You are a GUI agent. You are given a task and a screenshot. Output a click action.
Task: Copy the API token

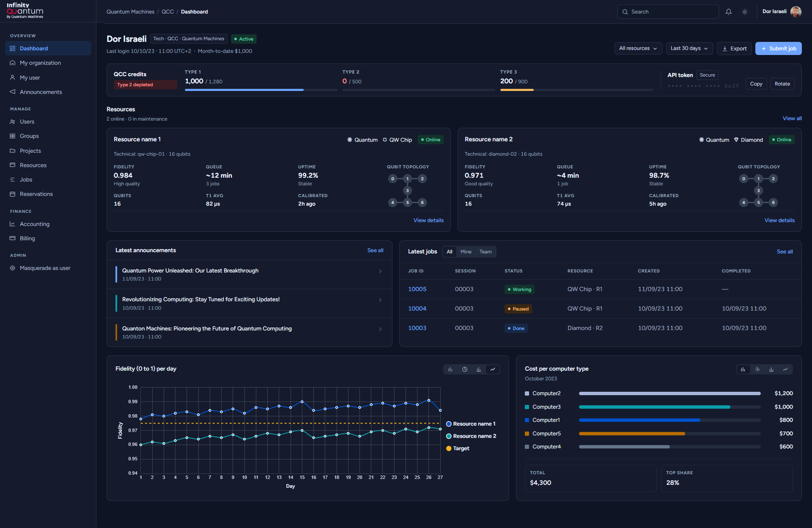pos(756,84)
